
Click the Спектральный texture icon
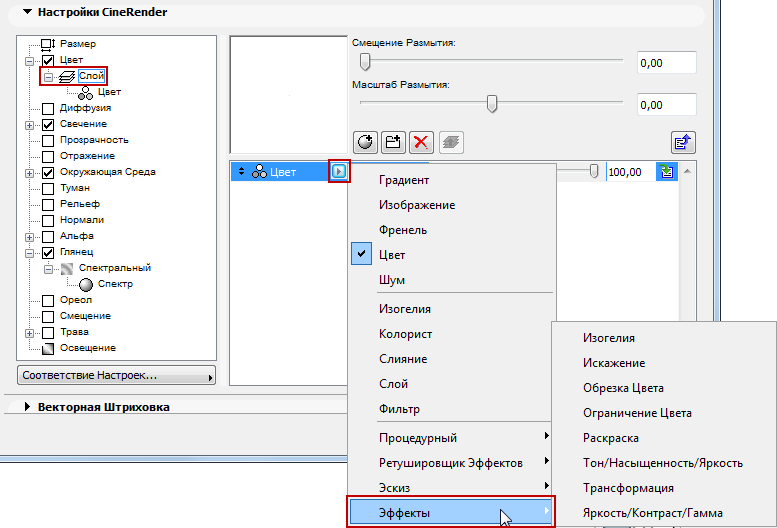tap(67, 268)
